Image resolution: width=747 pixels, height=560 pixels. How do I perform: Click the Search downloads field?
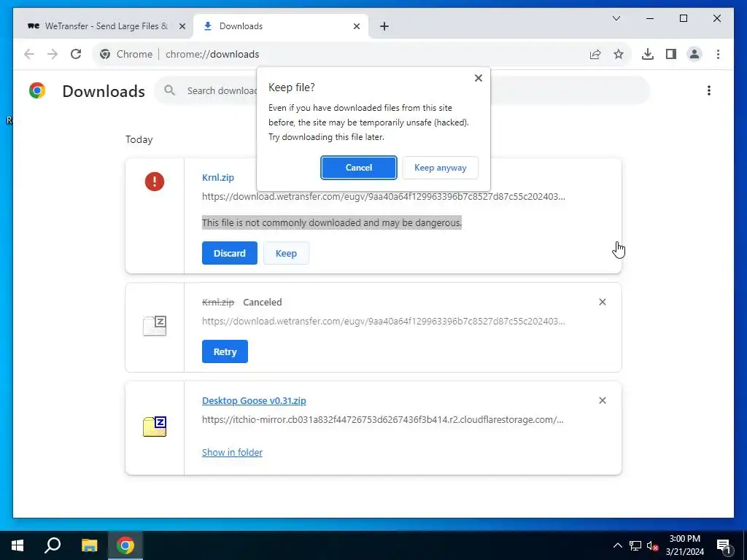click(x=401, y=90)
